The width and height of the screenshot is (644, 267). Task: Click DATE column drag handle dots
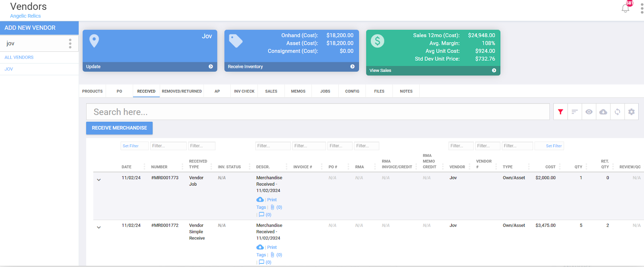coord(144,167)
